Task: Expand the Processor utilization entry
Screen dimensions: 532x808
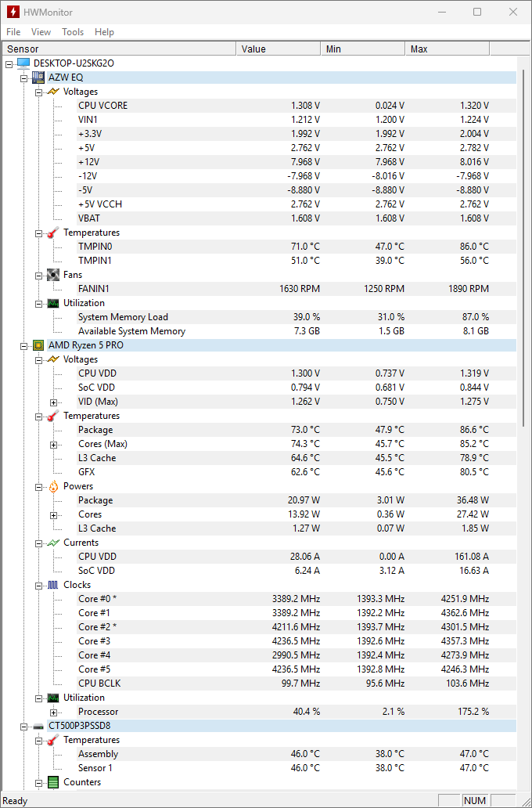Action: point(54,712)
